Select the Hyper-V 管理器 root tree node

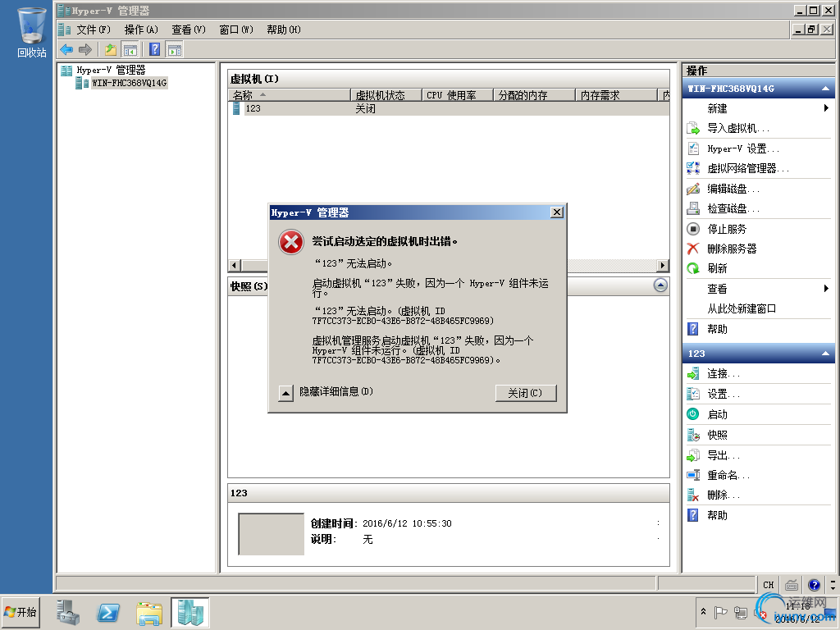[111, 71]
